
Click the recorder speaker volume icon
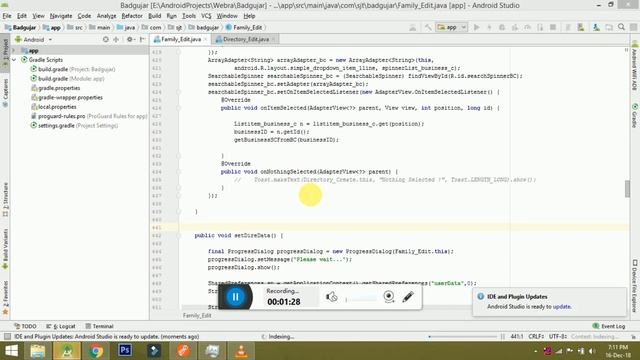[331, 297]
